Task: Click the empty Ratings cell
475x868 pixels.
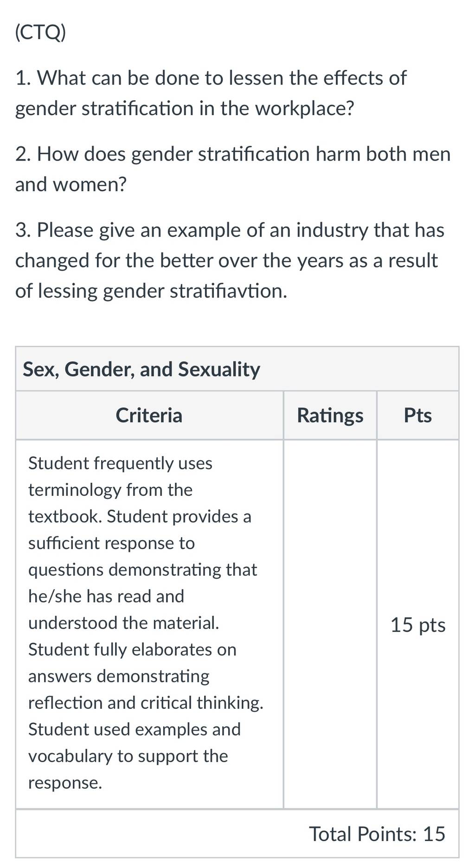Action: click(330, 624)
